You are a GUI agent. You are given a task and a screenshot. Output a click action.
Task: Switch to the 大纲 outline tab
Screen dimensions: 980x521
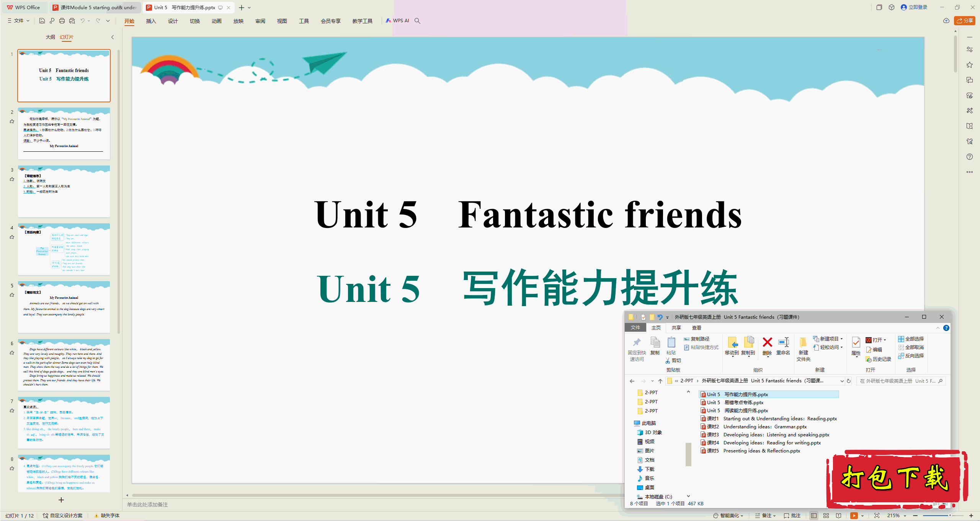click(x=50, y=37)
